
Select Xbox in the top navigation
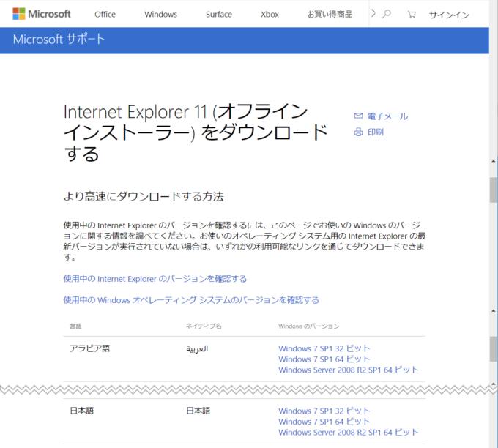tap(270, 14)
